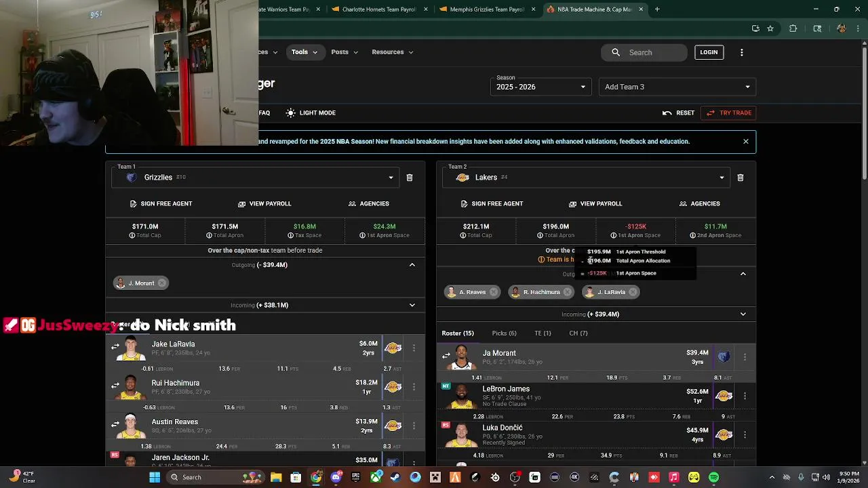Open a new browser tab
The height and width of the screenshot is (488, 868).
(x=657, y=9)
